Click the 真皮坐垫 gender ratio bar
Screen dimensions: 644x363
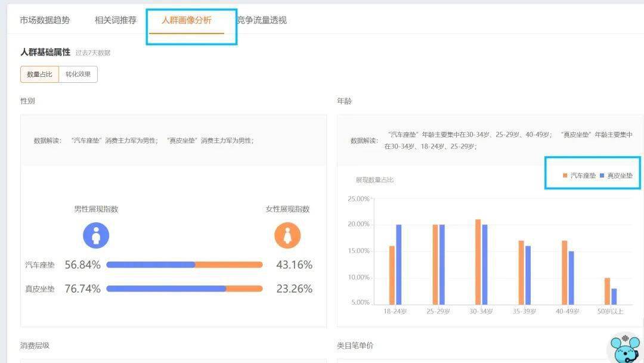[x=184, y=288]
